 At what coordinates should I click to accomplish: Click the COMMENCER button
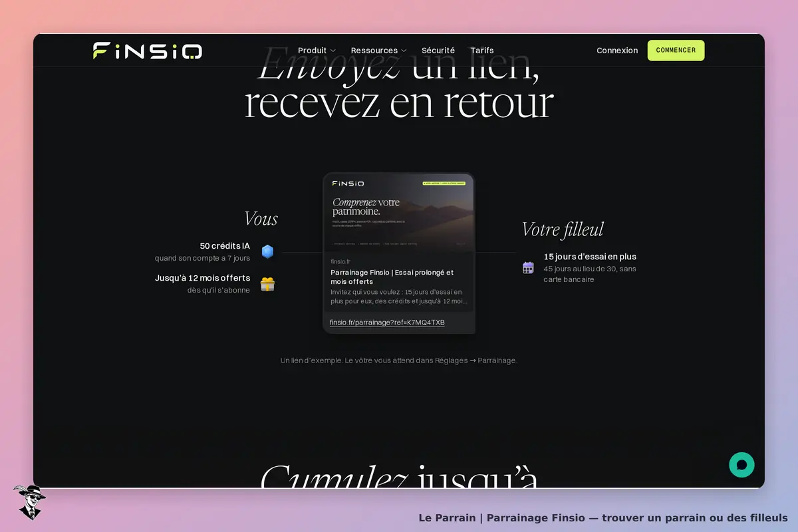676,51
